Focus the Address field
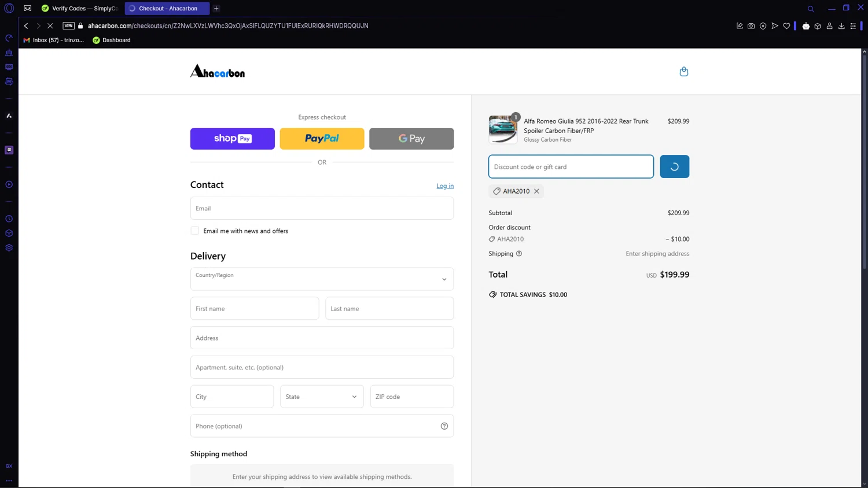 [x=322, y=338]
